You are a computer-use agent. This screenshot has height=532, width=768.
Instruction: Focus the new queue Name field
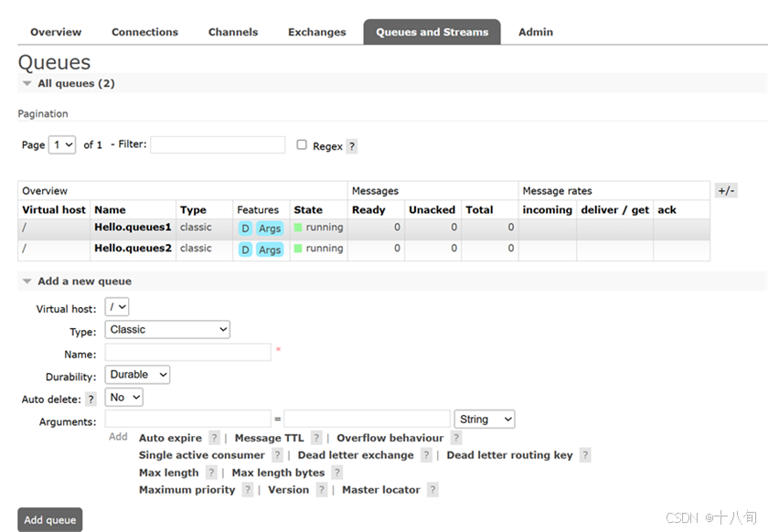click(188, 352)
